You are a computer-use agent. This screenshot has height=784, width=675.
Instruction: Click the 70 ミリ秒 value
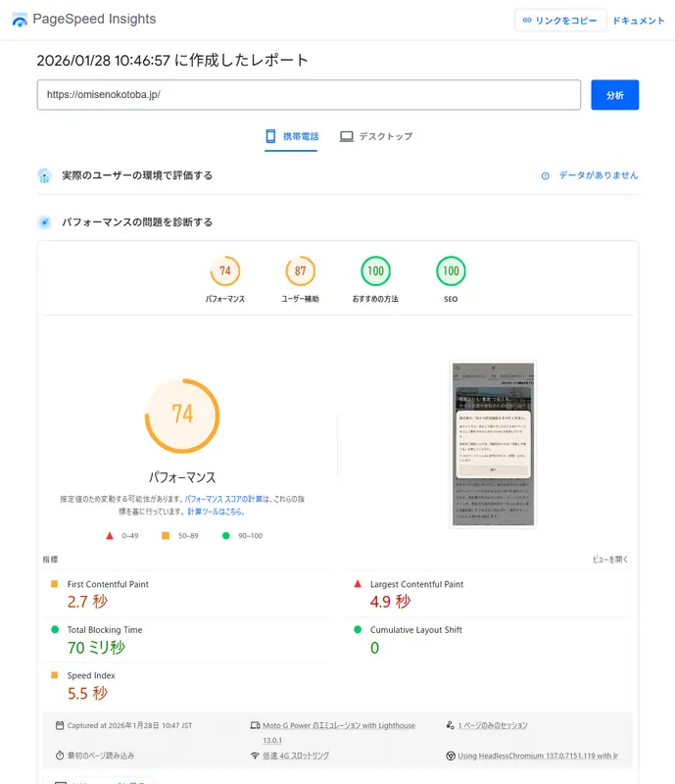[97, 648]
